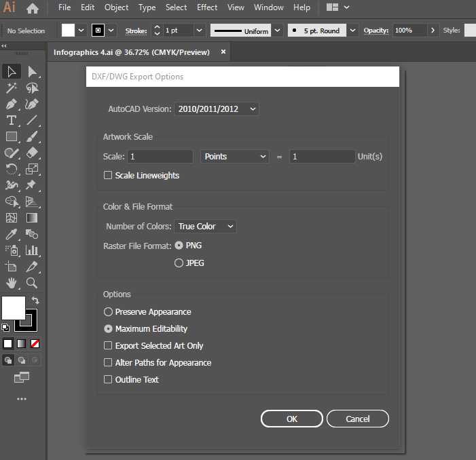
Task: Select the Scale tool
Action: click(x=32, y=169)
